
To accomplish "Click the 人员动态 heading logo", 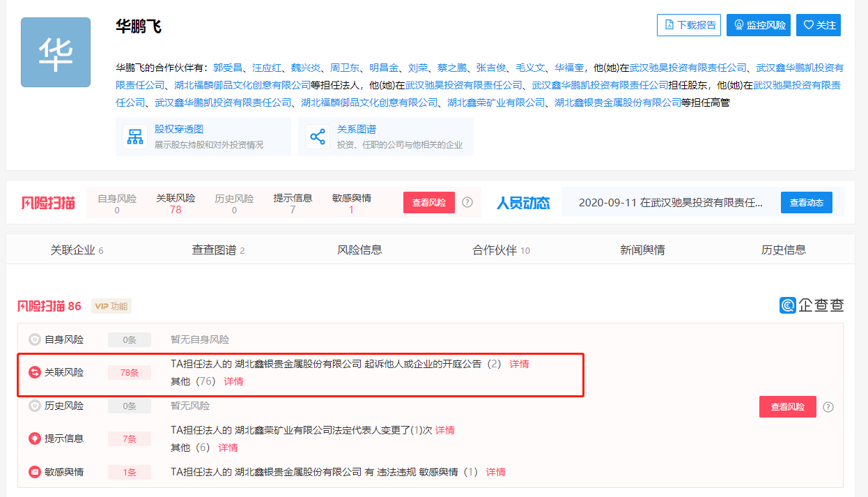I will [x=523, y=203].
